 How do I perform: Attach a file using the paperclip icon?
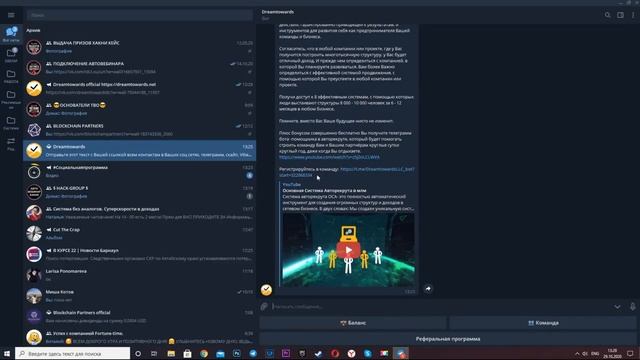pyautogui.click(x=264, y=307)
